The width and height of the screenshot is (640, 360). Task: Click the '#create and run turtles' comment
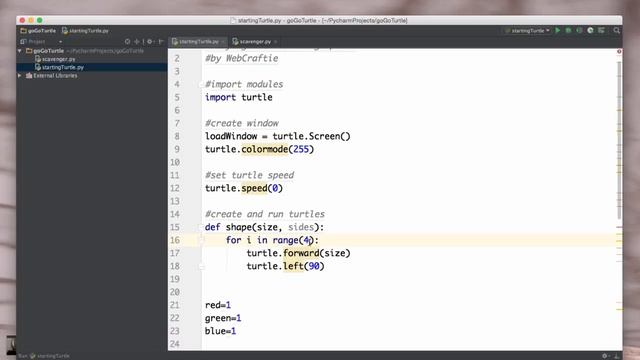(265, 214)
